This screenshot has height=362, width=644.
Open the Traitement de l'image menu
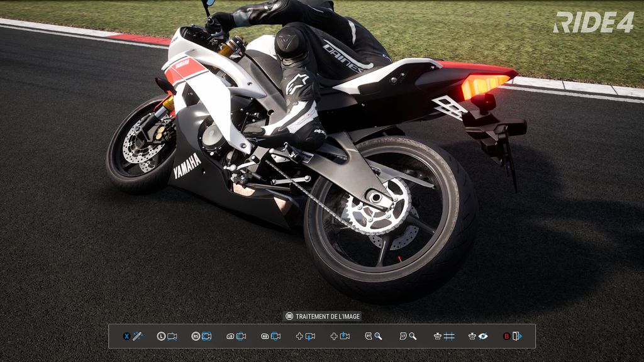pos(323,317)
